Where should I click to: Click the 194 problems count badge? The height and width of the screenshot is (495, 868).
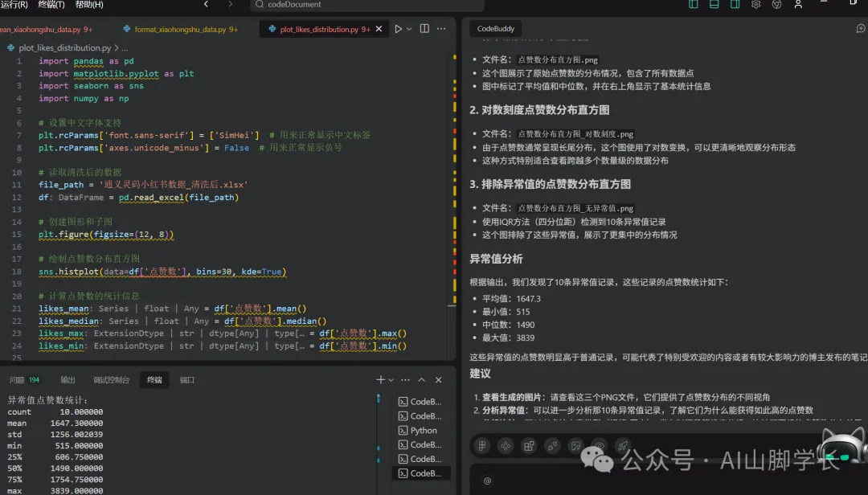point(35,380)
